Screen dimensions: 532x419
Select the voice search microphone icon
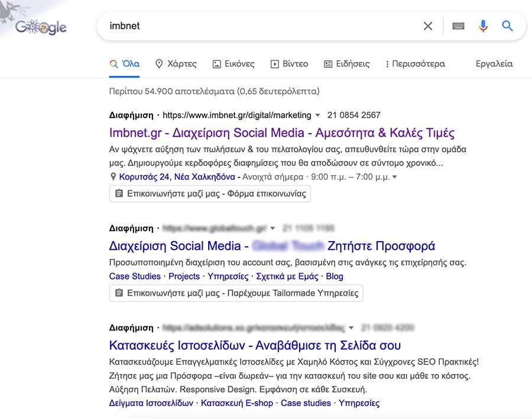(x=483, y=26)
